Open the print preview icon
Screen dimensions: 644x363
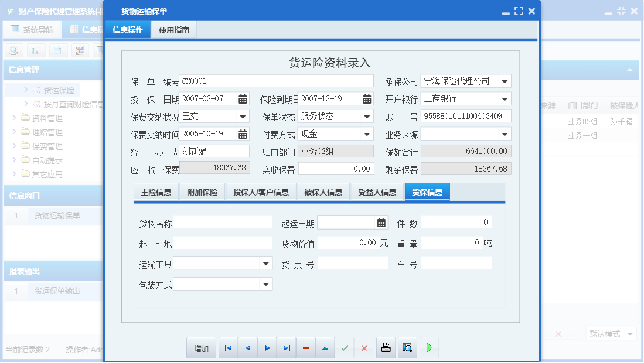(x=407, y=347)
